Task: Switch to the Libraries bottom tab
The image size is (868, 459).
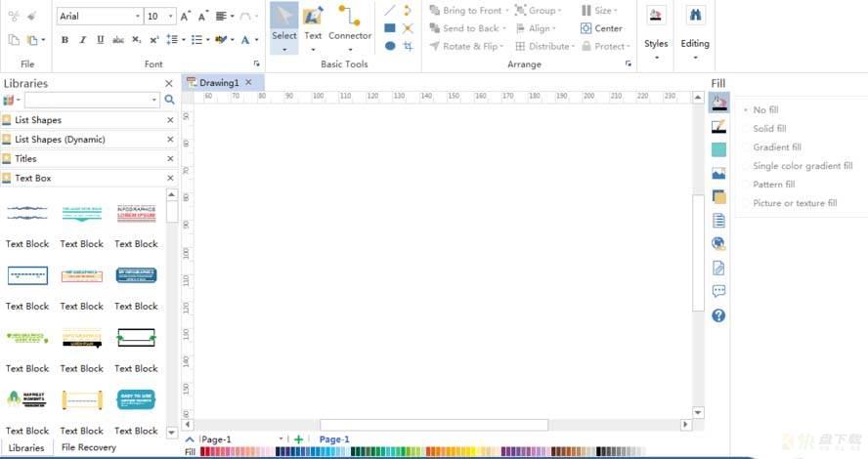Action: [26, 448]
